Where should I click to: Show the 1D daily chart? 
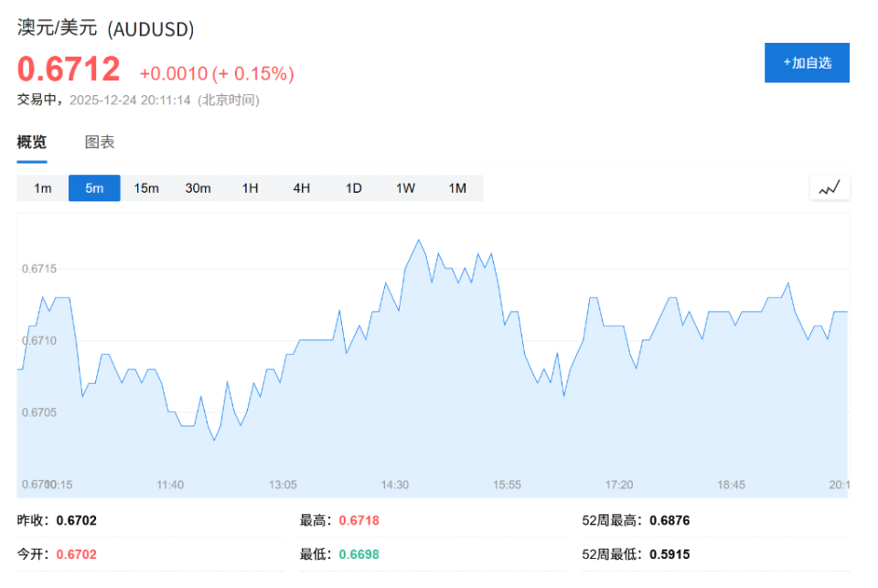[353, 188]
